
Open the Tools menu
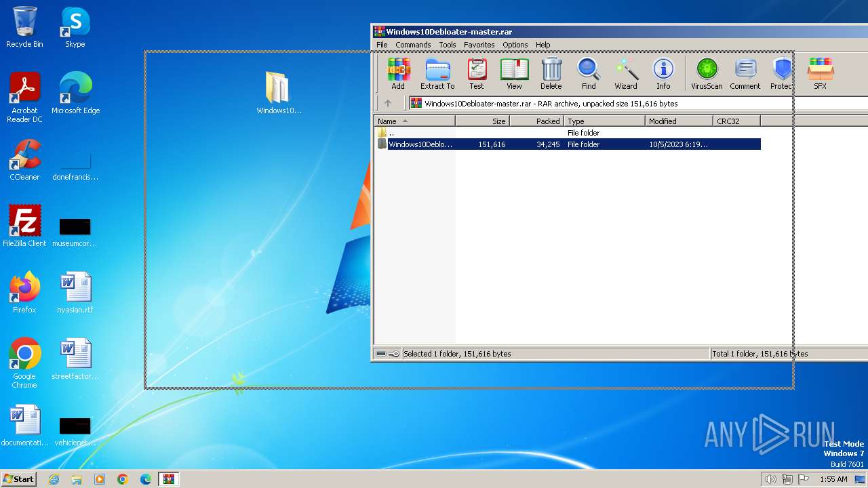448,45
